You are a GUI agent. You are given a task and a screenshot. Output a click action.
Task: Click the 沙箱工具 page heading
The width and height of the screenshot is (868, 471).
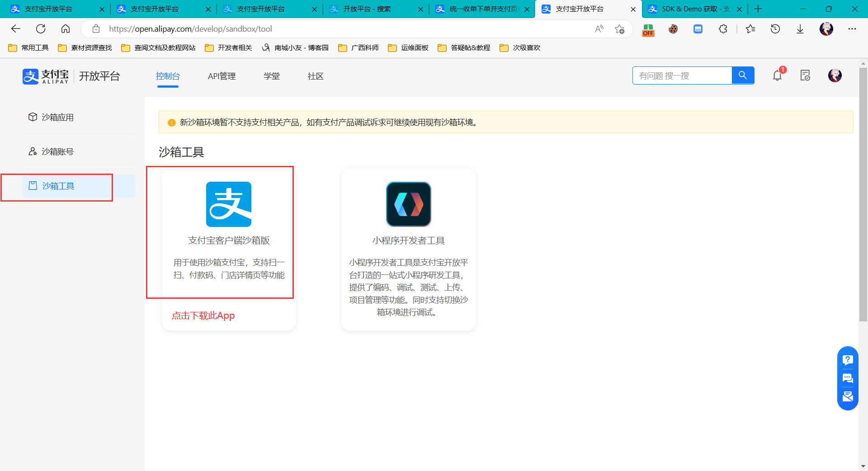pos(181,152)
